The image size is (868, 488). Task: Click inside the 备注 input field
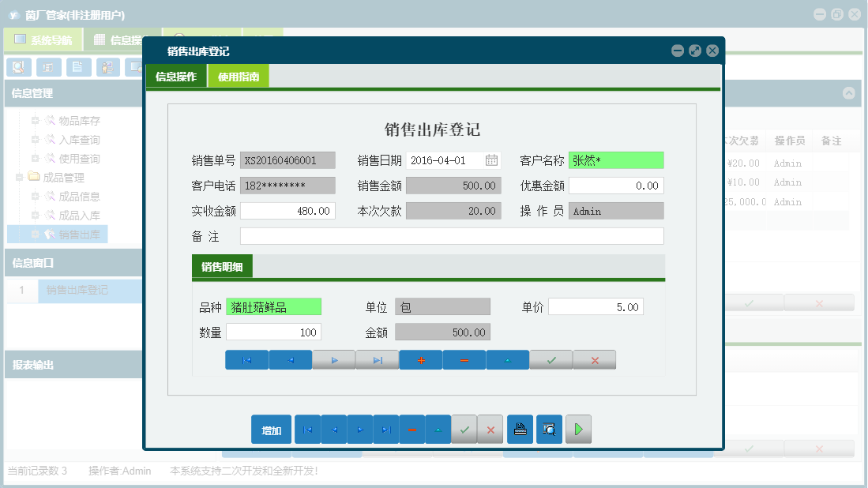[x=450, y=235]
